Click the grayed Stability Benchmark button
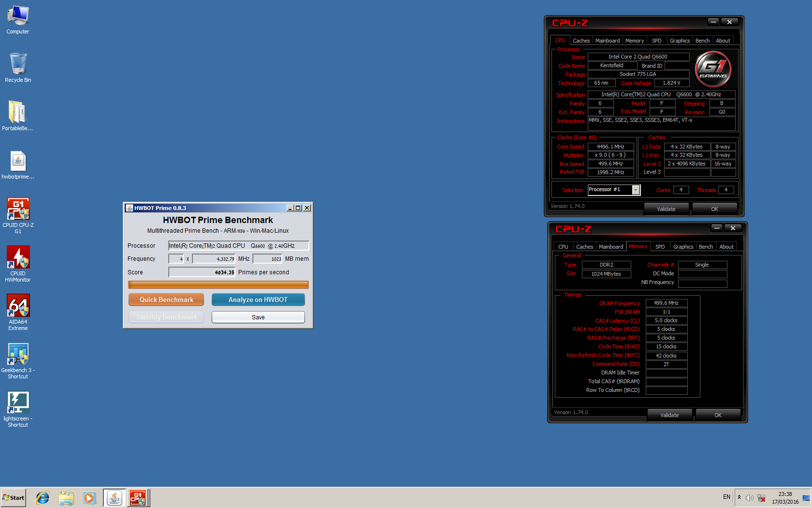 pos(166,317)
